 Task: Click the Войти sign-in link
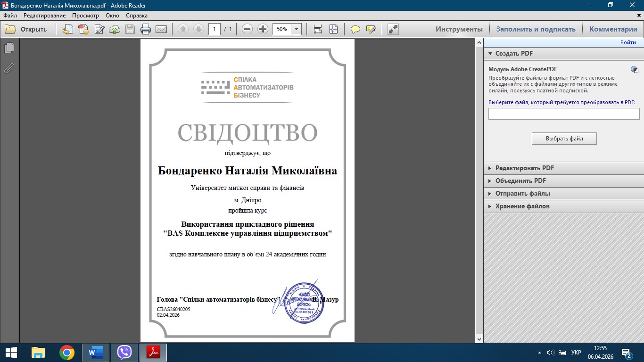pos(628,42)
